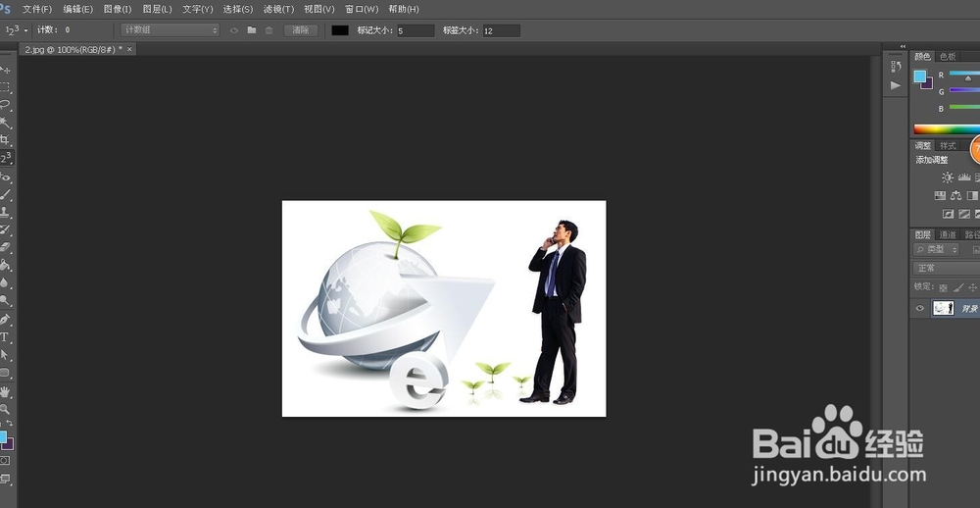The width and height of the screenshot is (980, 508).
Task: Switch to the 通道 tab
Action: (x=948, y=234)
